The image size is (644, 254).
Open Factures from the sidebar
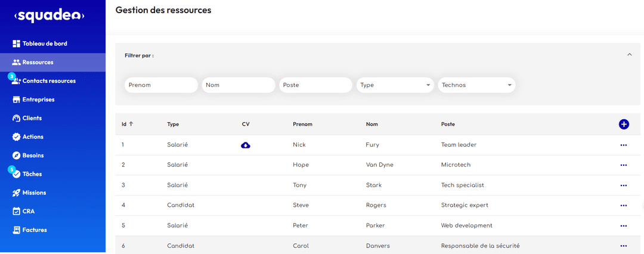click(35, 230)
